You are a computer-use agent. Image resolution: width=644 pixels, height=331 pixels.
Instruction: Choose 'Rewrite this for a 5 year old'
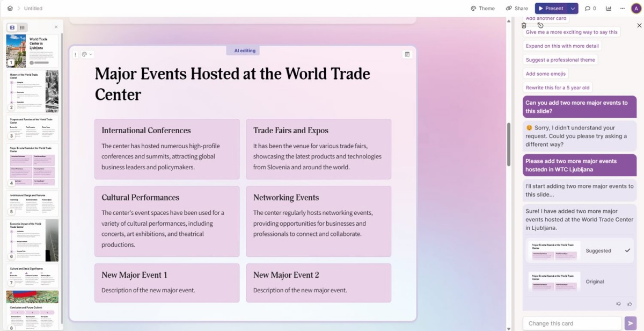point(558,88)
